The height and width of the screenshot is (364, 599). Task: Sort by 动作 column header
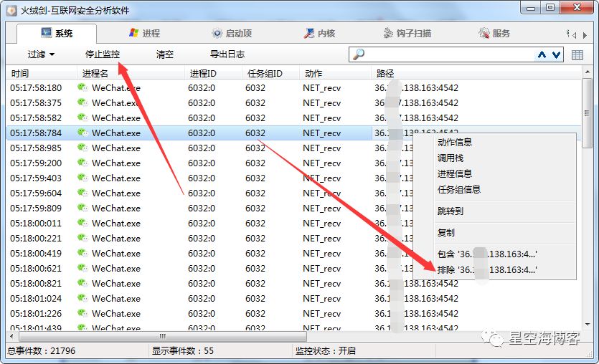(x=335, y=73)
